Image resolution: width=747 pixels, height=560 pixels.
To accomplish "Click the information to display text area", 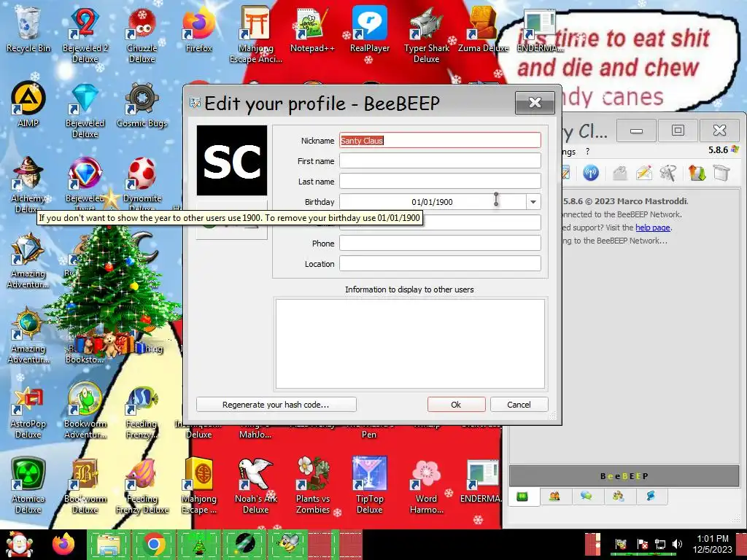I will click(x=410, y=344).
